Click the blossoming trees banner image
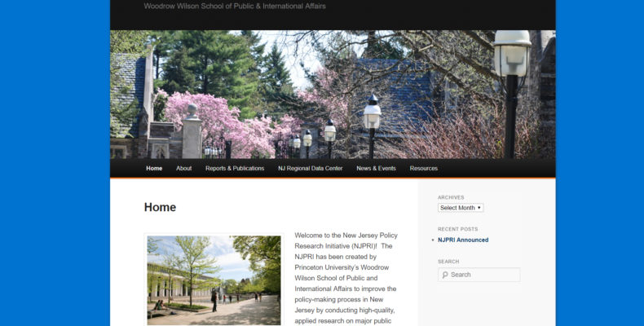Image resolution: width=644 pixels, height=326 pixels. coord(333,95)
